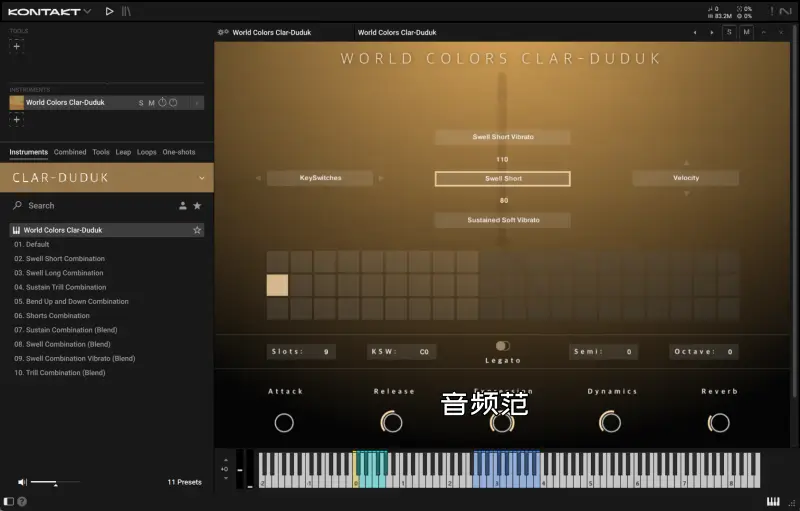
Task: Click the second volume knob in instrument row
Action: point(173,102)
